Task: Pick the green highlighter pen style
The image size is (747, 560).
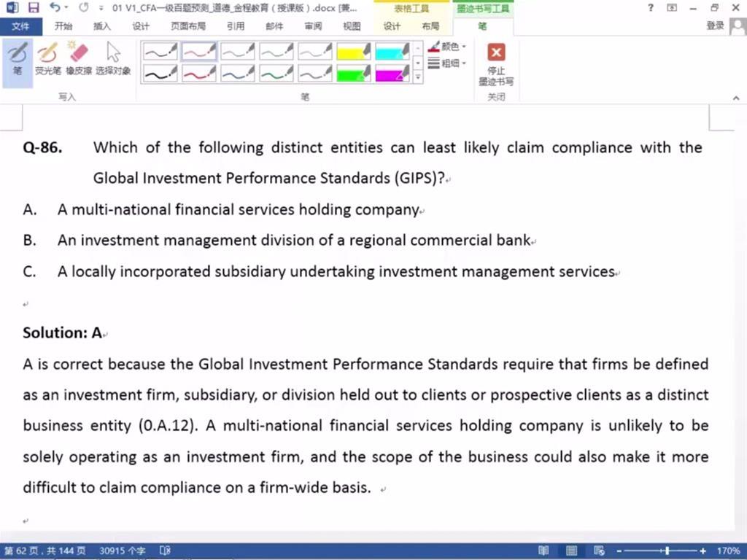Action: tap(354, 74)
